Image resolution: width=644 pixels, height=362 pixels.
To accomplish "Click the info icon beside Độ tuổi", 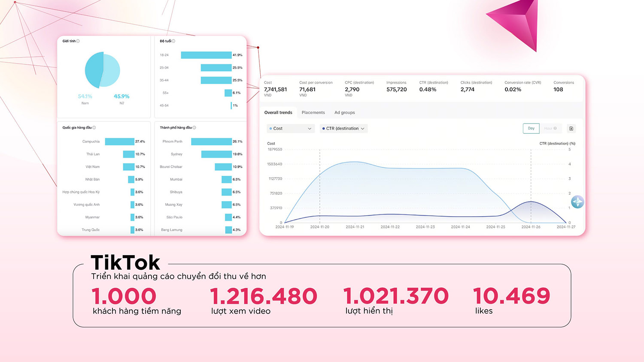I will coord(173,41).
